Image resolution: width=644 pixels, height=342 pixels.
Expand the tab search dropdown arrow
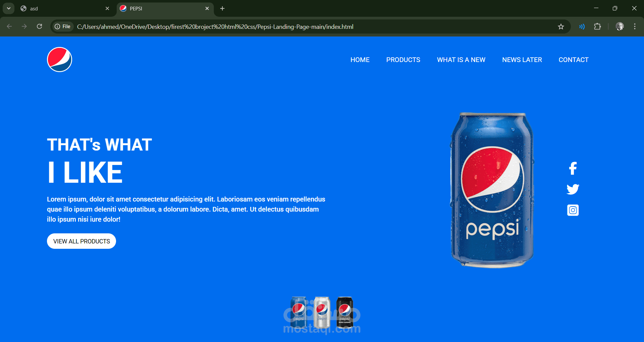coord(9,8)
